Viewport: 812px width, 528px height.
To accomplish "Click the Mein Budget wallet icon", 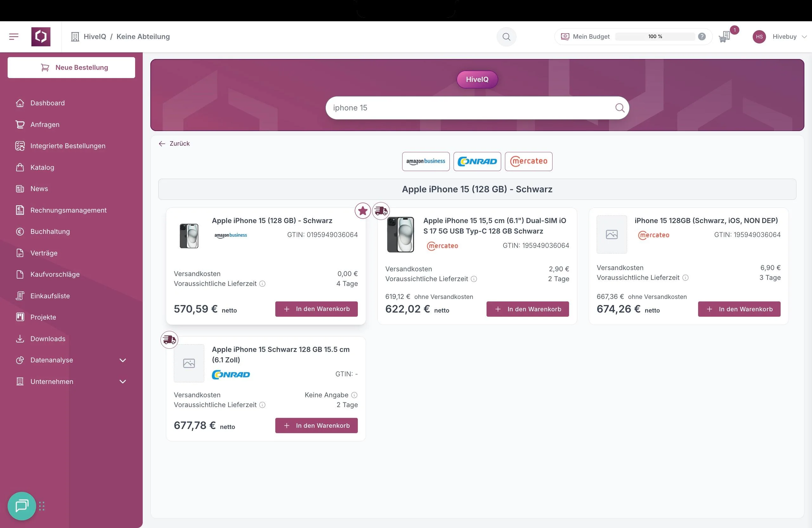I will coord(565,36).
